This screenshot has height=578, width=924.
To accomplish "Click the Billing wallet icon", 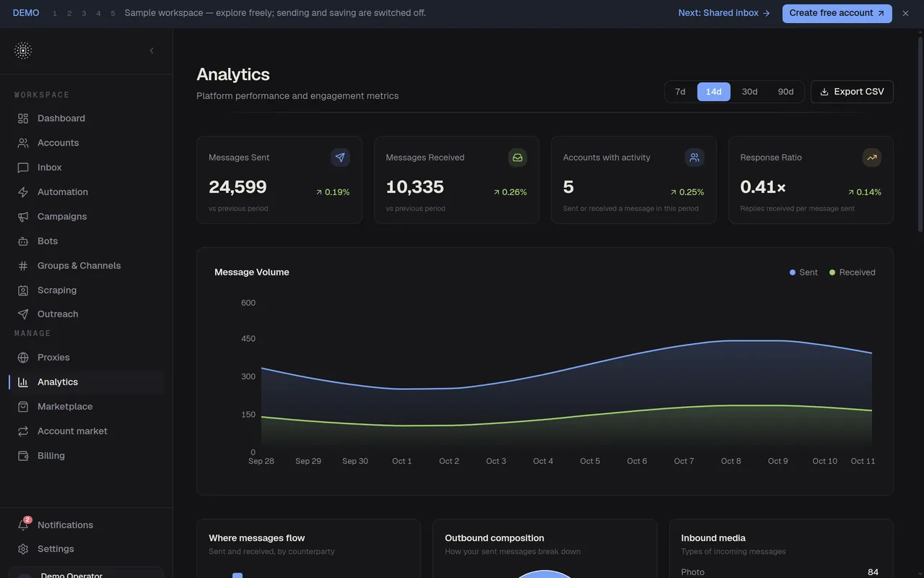I will [x=23, y=456].
